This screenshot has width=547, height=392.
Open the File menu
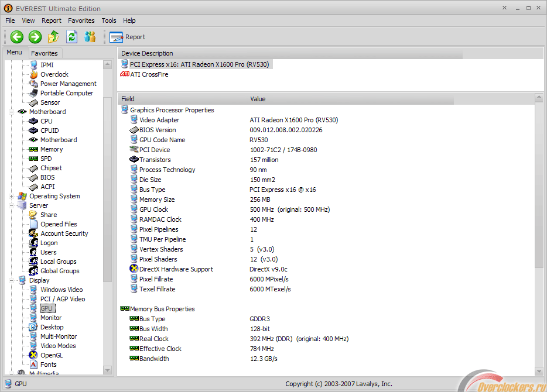10,20
